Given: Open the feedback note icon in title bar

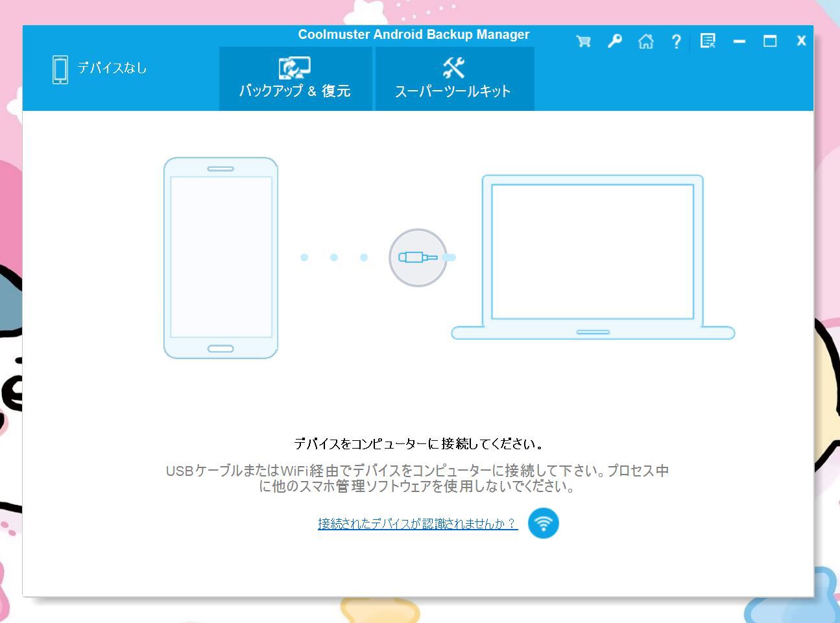Looking at the screenshot, I should pyautogui.click(x=708, y=41).
